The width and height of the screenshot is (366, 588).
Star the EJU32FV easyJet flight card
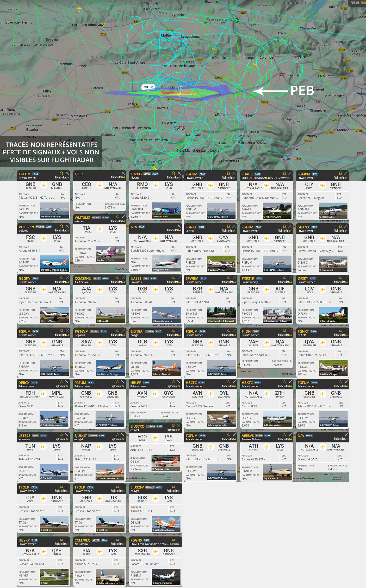173,487
